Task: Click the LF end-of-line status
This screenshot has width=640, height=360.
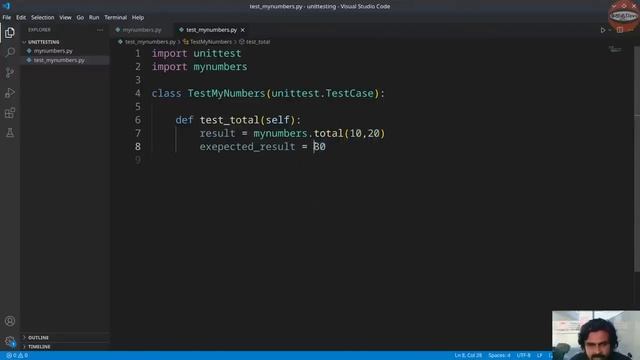Action: 540,356
